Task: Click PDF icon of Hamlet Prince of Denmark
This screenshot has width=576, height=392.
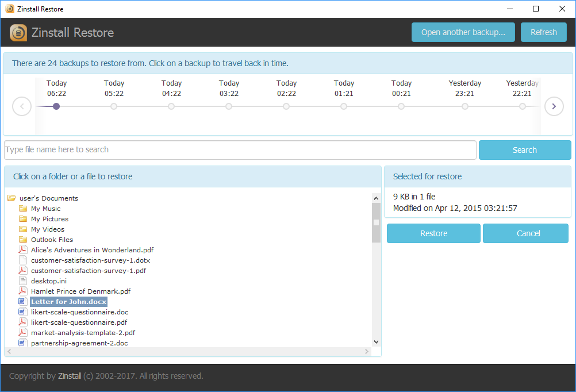Action: click(23, 291)
